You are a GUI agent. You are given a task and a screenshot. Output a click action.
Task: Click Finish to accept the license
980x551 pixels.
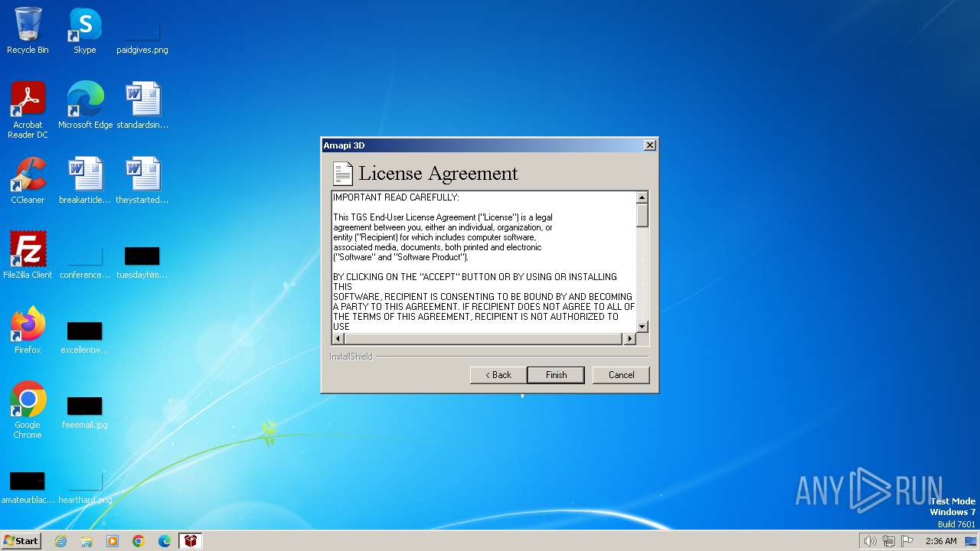[556, 375]
